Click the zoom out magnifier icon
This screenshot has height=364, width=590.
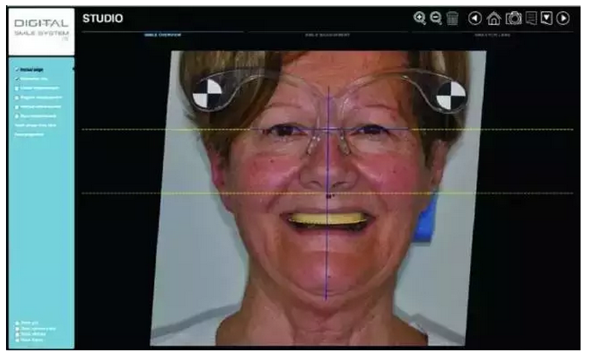click(436, 18)
